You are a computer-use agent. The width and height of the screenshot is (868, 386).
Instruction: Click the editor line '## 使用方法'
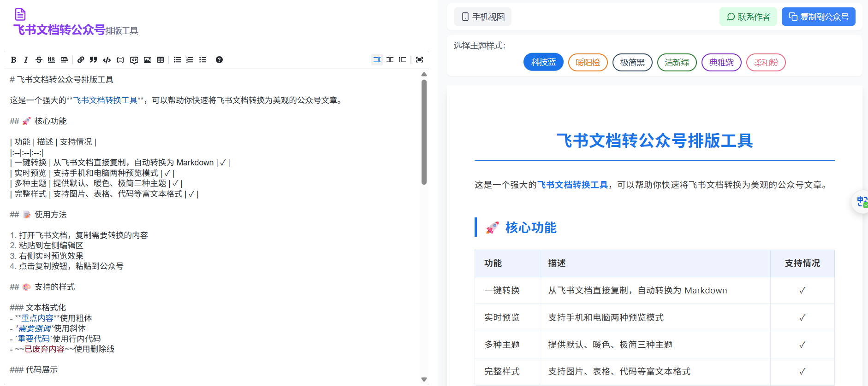click(x=39, y=215)
